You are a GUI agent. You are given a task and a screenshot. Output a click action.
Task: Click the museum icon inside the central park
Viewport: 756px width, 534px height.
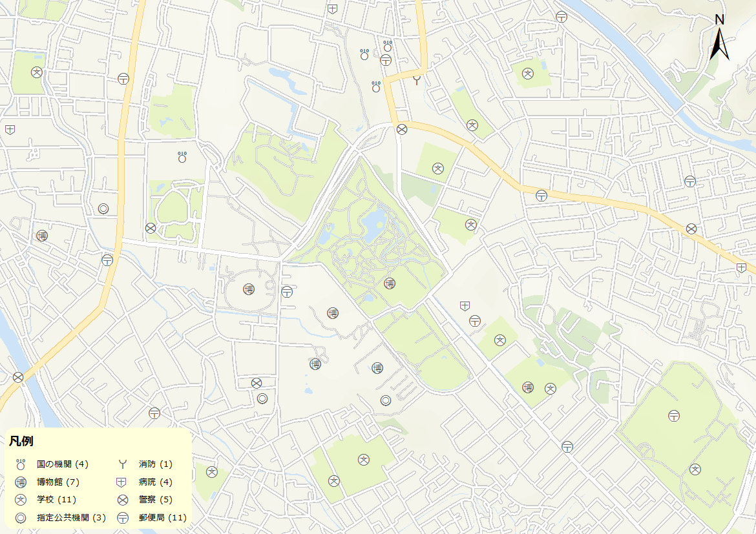[390, 283]
